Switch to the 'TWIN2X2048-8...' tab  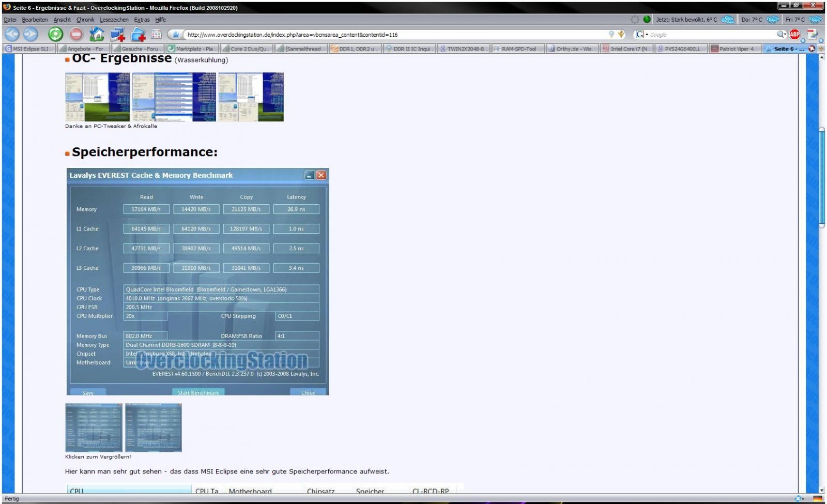[465, 49]
